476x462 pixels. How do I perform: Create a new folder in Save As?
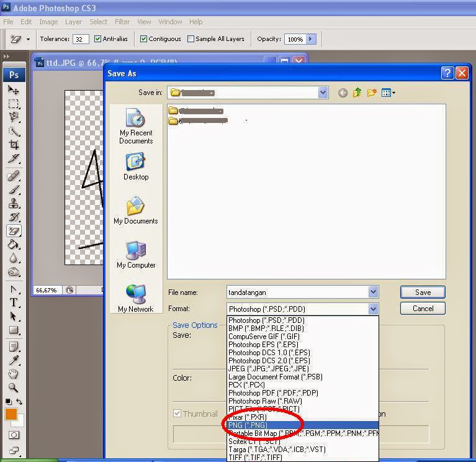click(x=372, y=93)
